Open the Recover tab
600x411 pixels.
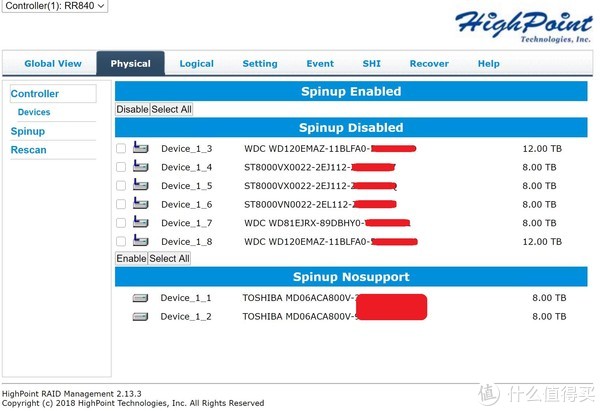point(429,64)
